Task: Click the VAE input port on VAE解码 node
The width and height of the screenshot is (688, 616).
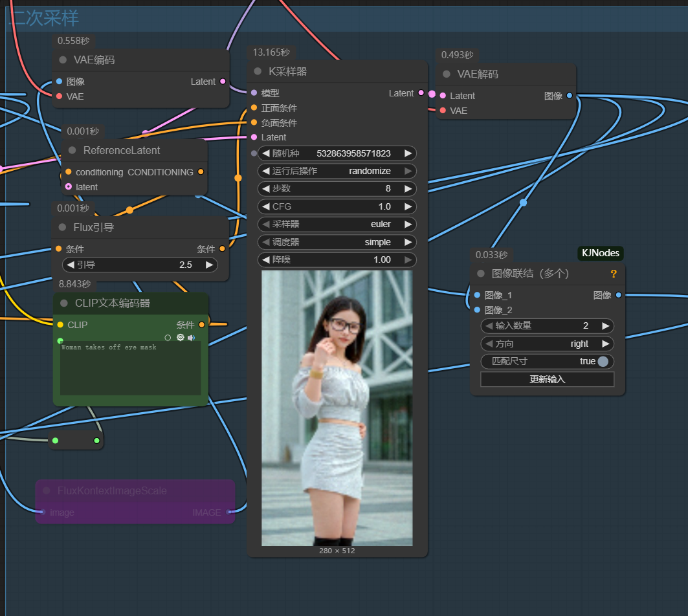Action: pos(443,110)
